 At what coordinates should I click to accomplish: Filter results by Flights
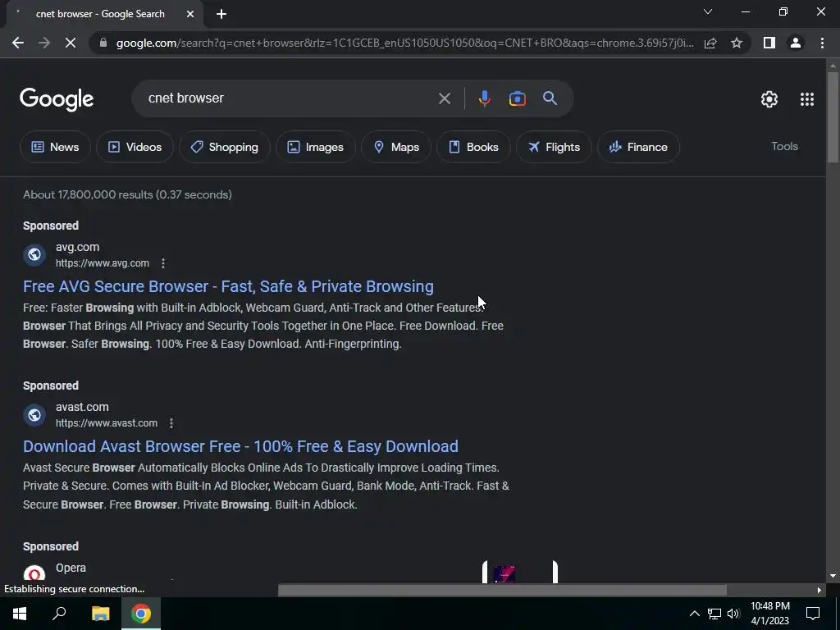[554, 147]
